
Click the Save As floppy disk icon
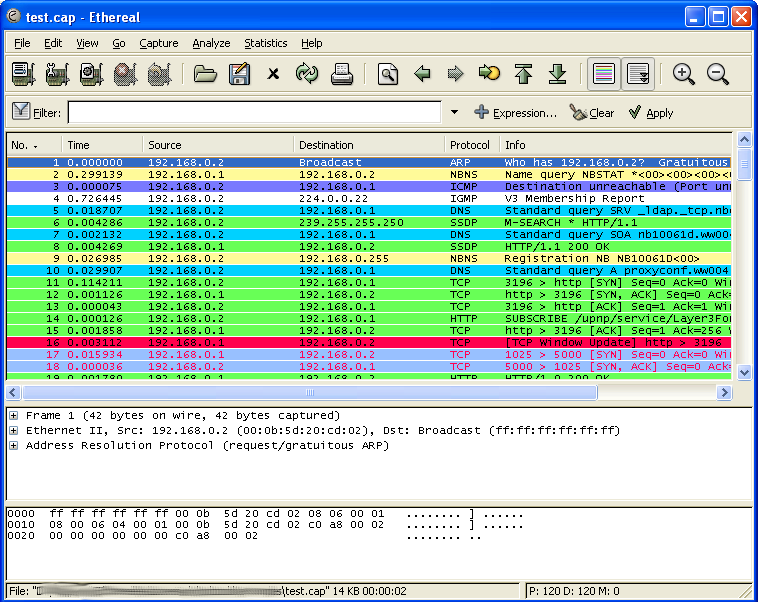click(239, 74)
